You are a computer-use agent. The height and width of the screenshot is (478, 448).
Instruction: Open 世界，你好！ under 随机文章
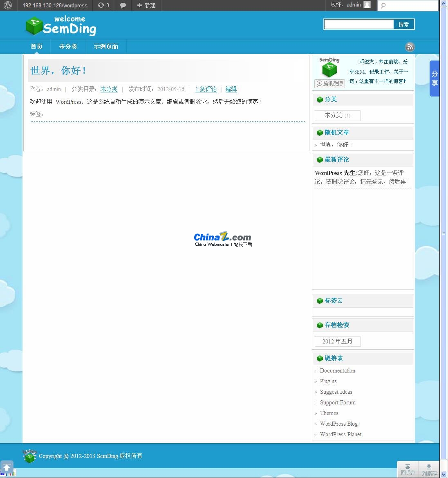(335, 144)
